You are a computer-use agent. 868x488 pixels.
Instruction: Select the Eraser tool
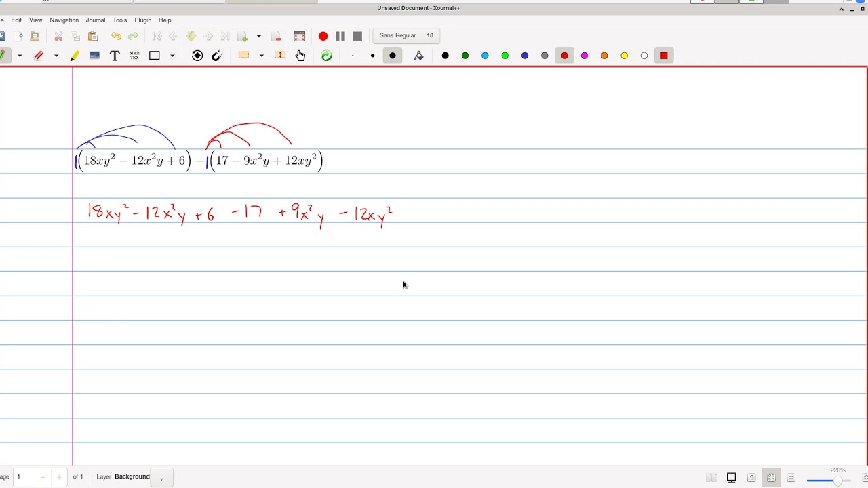39,56
